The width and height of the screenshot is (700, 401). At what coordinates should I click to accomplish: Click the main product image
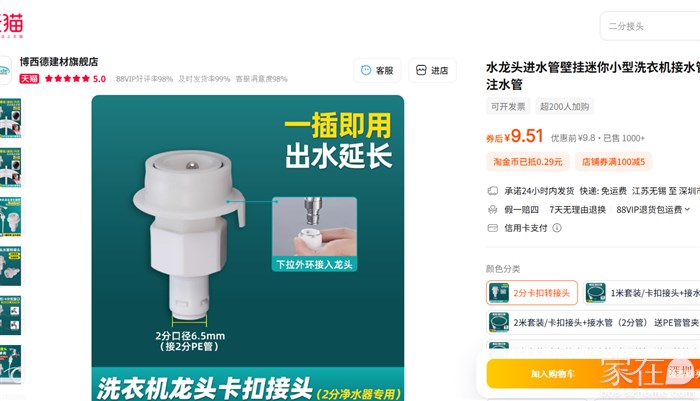(x=248, y=248)
